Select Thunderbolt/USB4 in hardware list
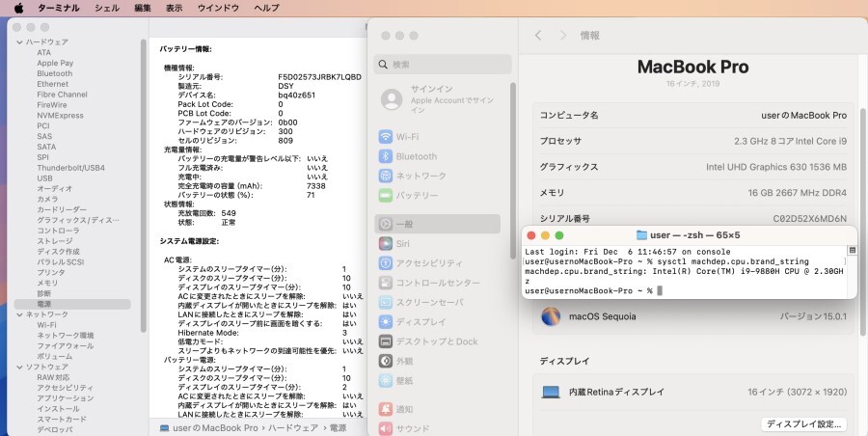 click(x=70, y=168)
